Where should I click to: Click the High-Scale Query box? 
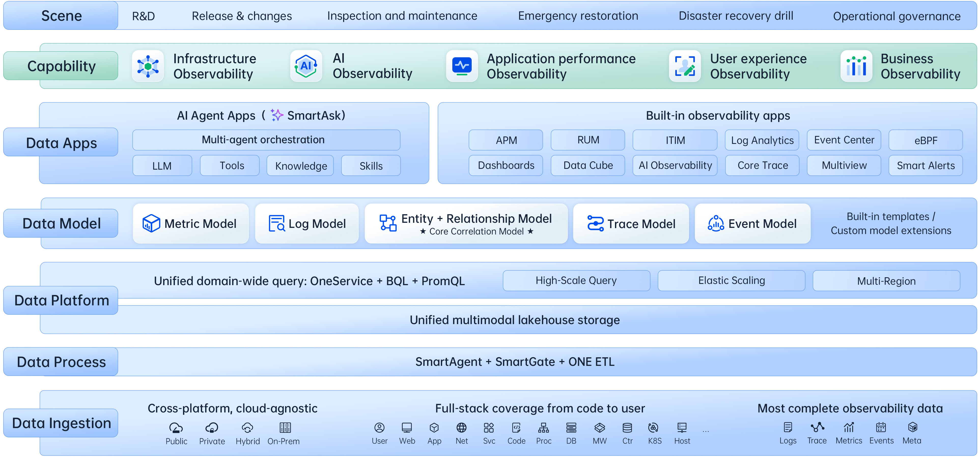(576, 281)
